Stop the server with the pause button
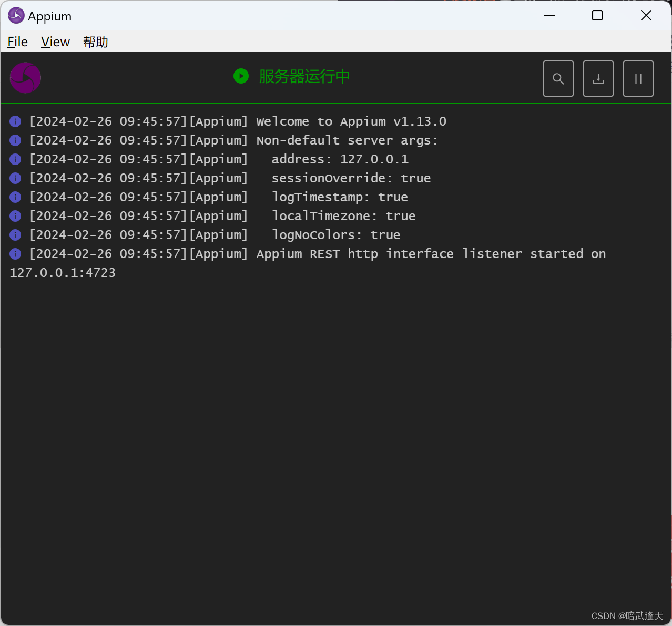This screenshot has height=626, width=672. tap(638, 79)
